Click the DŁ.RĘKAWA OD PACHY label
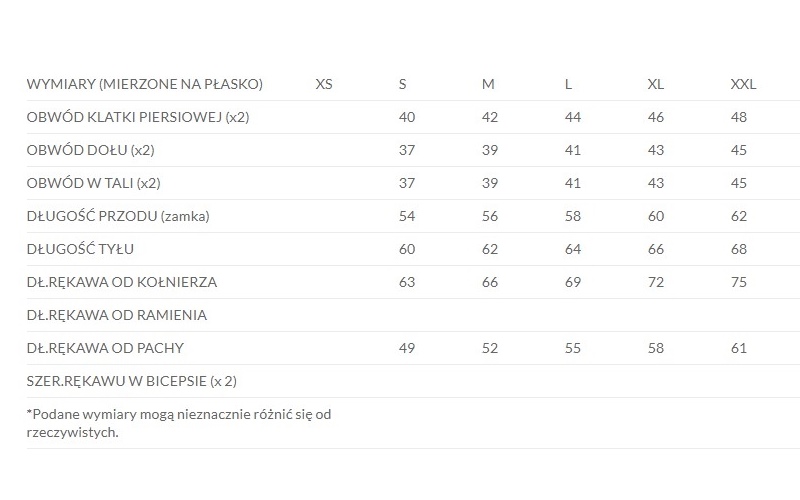 pos(105,348)
